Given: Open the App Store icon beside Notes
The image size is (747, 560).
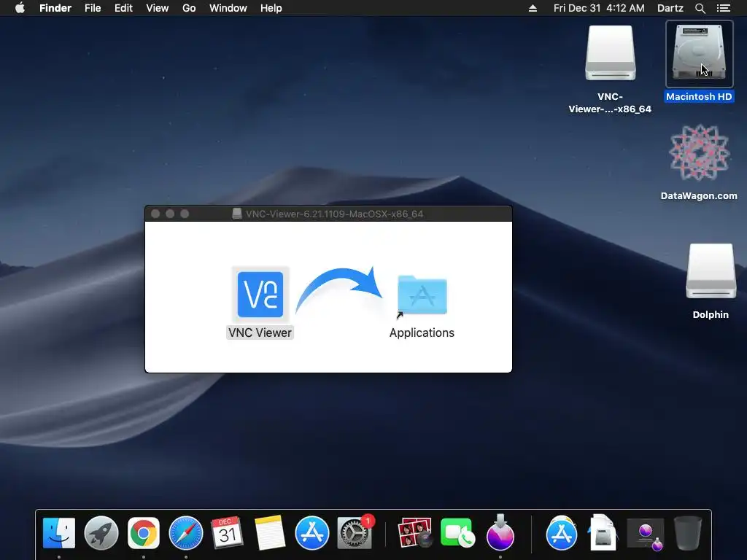Looking at the screenshot, I should (x=312, y=533).
